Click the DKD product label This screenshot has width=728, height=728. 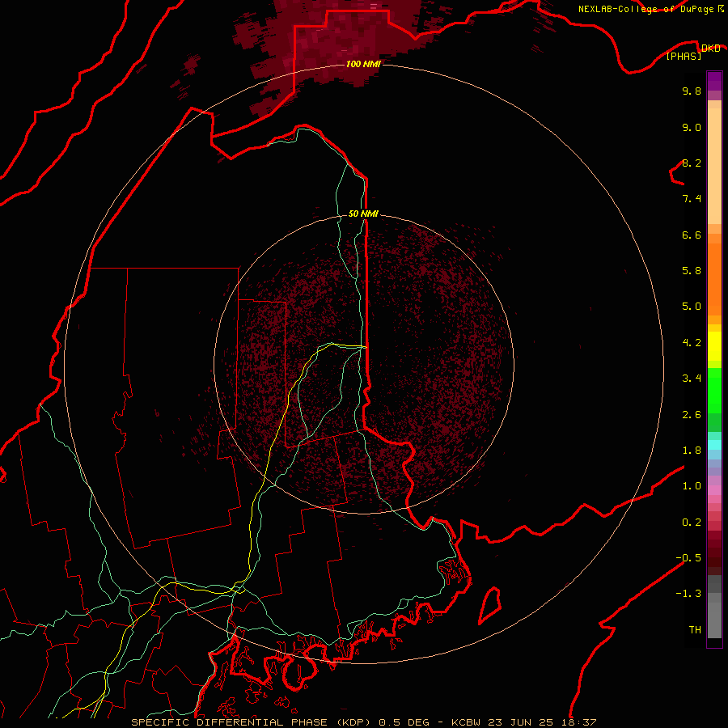710,48
